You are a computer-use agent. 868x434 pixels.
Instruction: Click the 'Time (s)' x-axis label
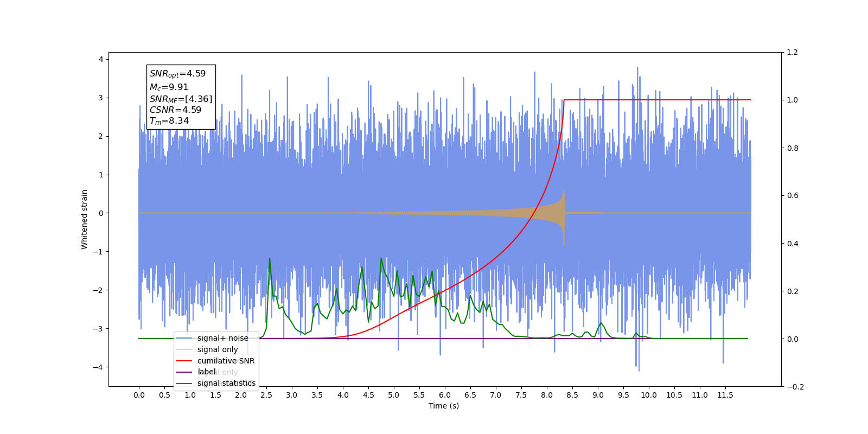pyautogui.click(x=444, y=406)
